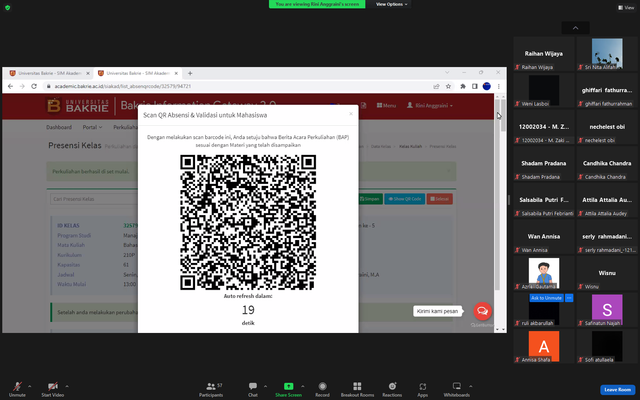The height and width of the screenshot is (400, 640).
Task: Open the Chat panel
Action: click(253, 389)
